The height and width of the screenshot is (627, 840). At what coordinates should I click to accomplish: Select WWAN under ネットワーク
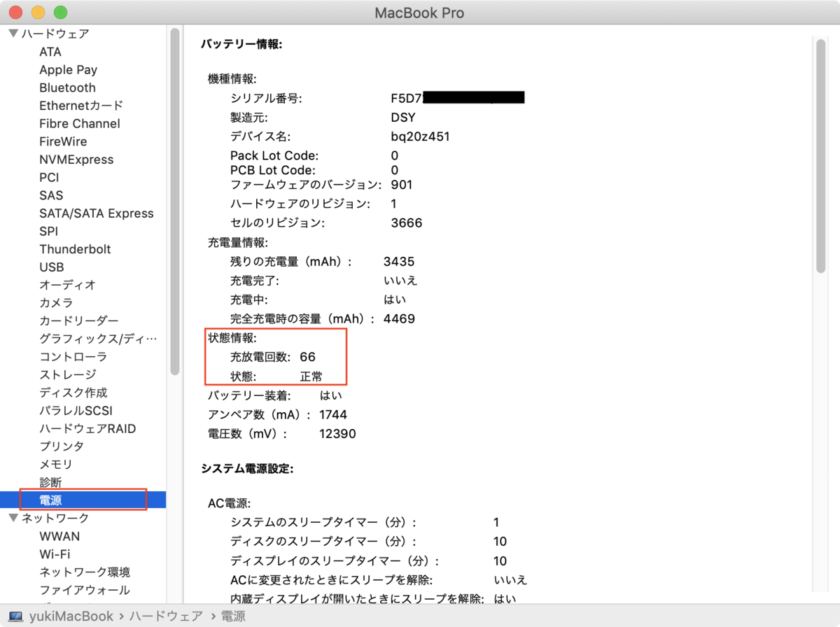(x=59, y=537)
